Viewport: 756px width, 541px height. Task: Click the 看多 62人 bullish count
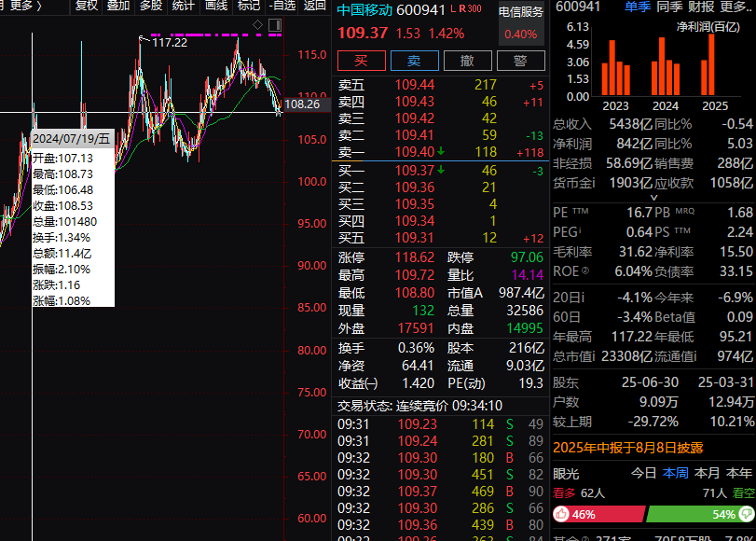[x=578, y=493]
